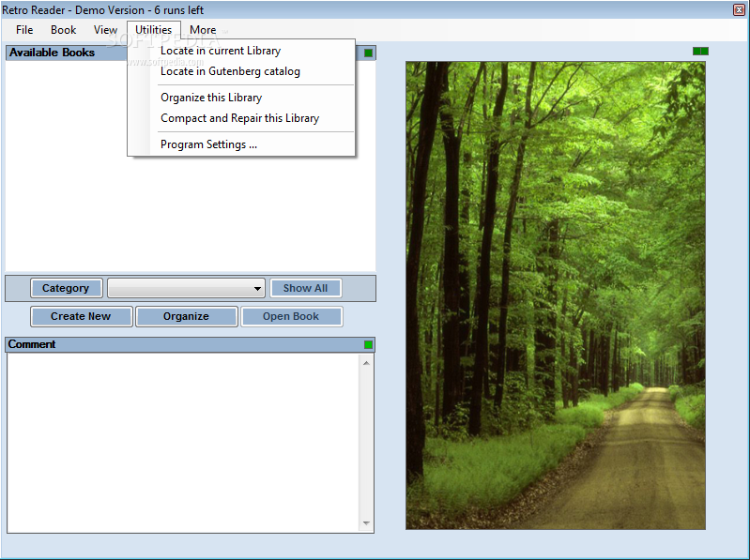Click the Open Book button
750x560 pixels.
coord(291,316)
